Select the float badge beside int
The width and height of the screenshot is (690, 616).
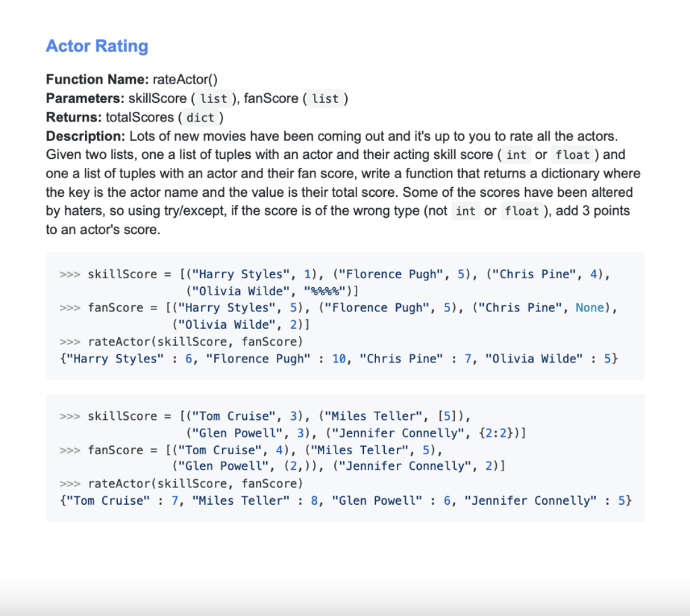(x=572, y=154)
